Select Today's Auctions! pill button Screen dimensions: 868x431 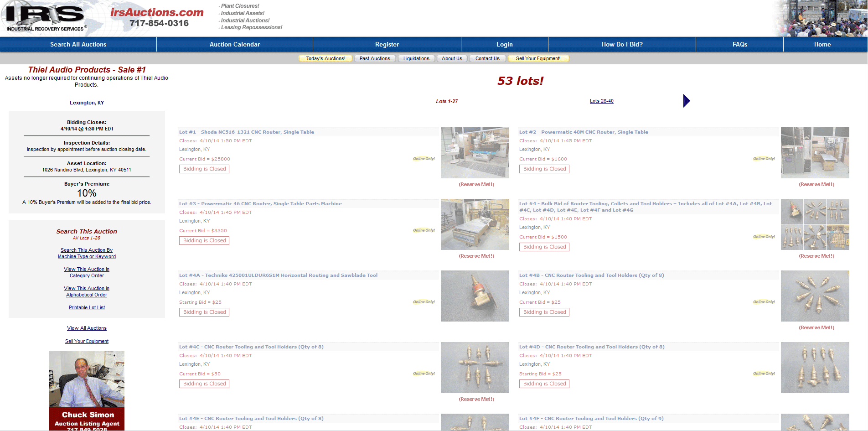325,58
